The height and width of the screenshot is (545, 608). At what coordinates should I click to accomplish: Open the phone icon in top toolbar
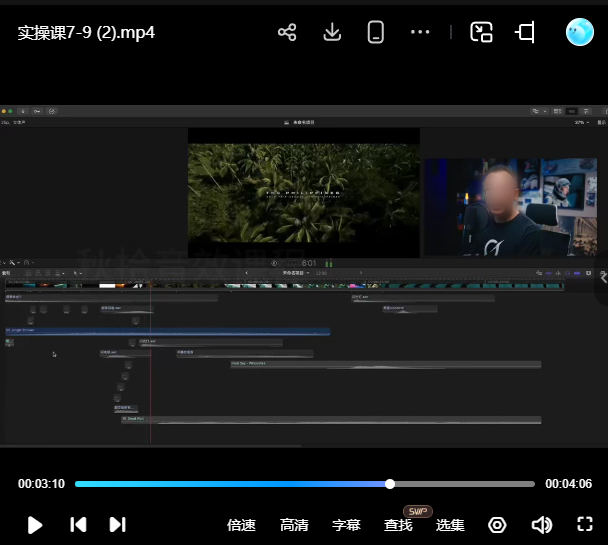(376, 32)
